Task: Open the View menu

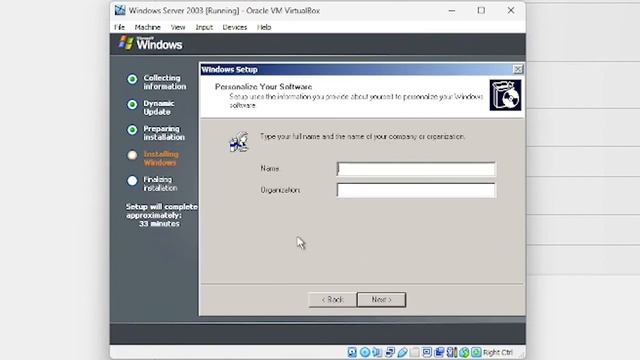Action: point(178,27)
